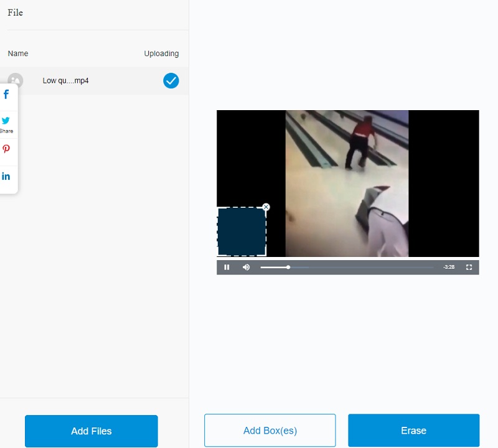Remove the selection box with its X button

tap(266, 207)
